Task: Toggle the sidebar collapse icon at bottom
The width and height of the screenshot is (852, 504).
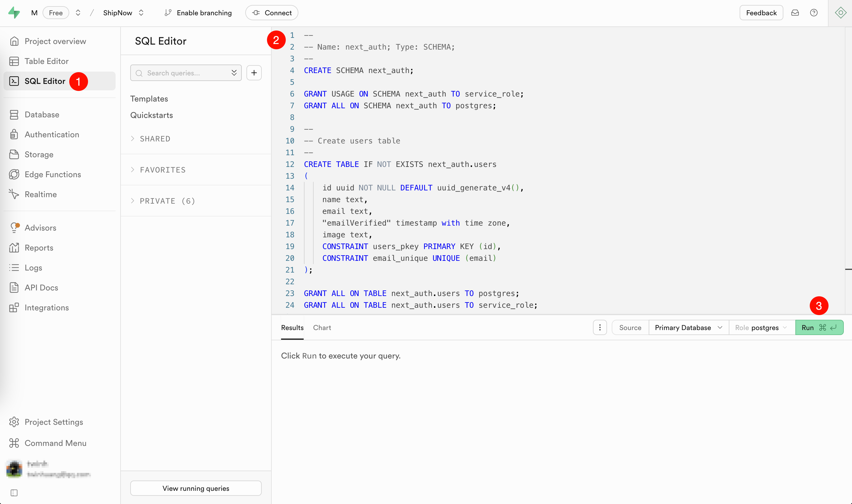Action: point(14,493)
